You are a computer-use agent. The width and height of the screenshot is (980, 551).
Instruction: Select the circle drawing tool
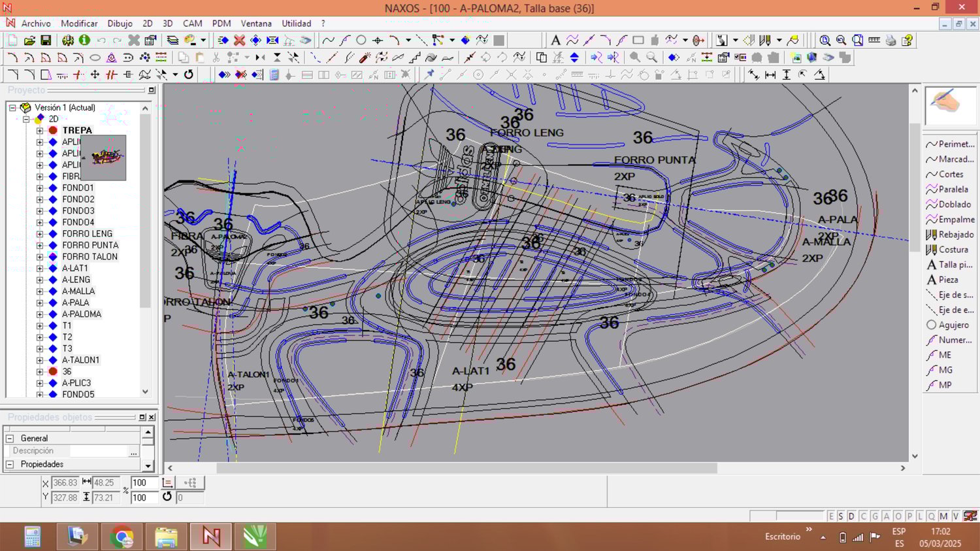pyautogui.click(x=361, y=41)
